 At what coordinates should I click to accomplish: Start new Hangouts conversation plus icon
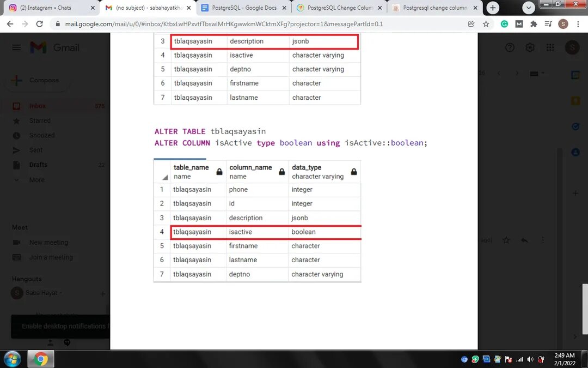(x=103, y=294)
